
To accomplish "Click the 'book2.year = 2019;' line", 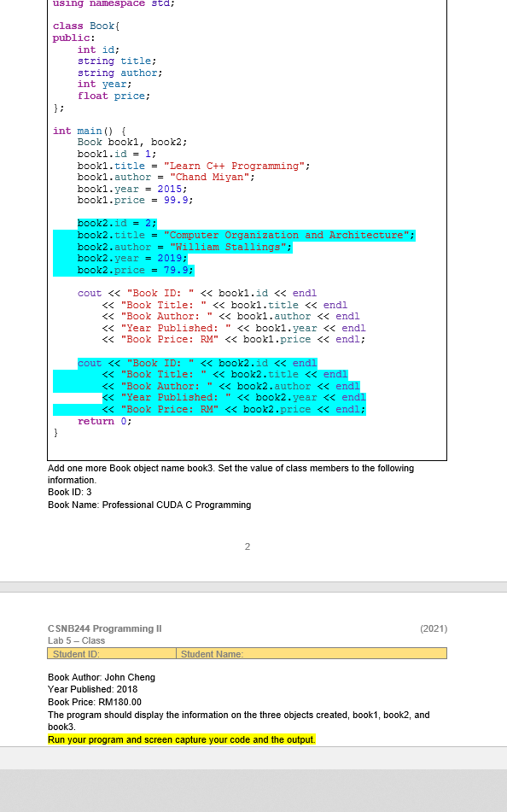I will [x=132, y=258].
